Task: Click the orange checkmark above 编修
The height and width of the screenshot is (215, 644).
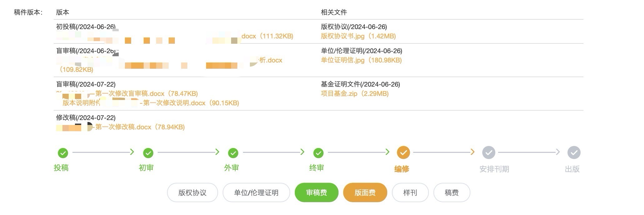Action: click(403, 152)
